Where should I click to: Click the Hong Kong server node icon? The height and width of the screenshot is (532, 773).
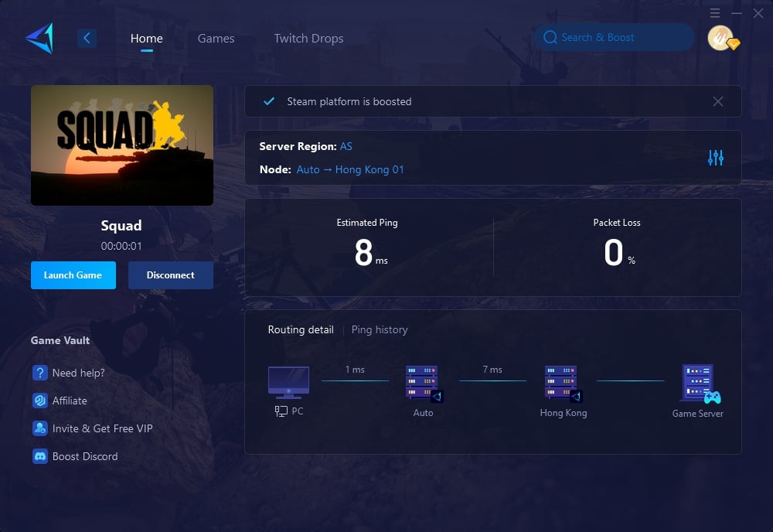click(x=563, y=384)
